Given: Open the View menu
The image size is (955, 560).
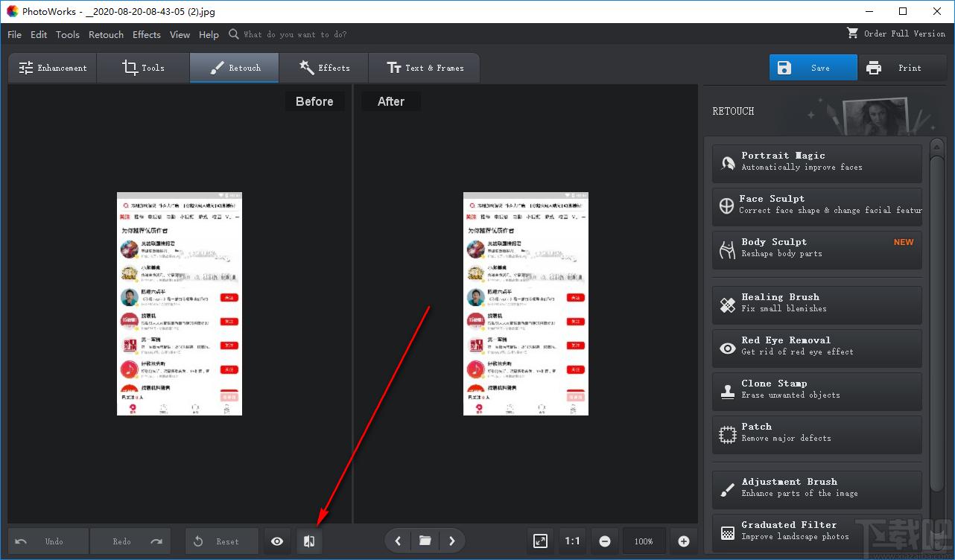Looking at the screenshot, I should tap(180, 34).
